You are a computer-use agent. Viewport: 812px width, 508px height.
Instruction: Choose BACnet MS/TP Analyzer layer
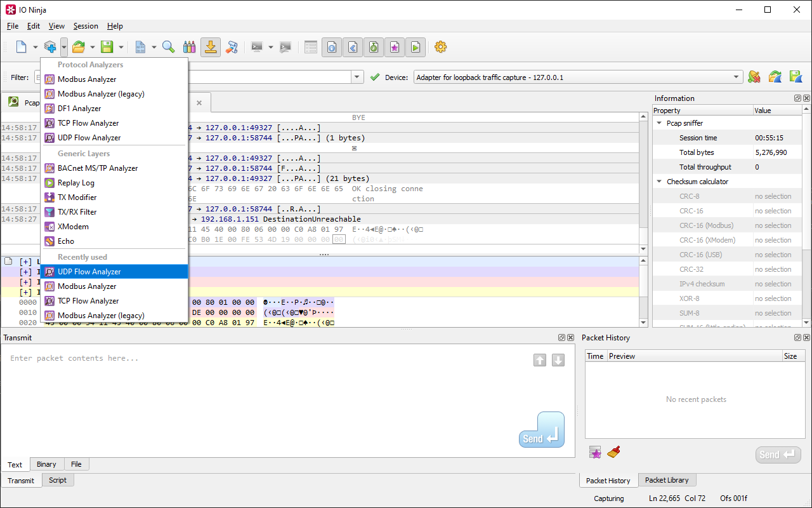click(114, 168)
